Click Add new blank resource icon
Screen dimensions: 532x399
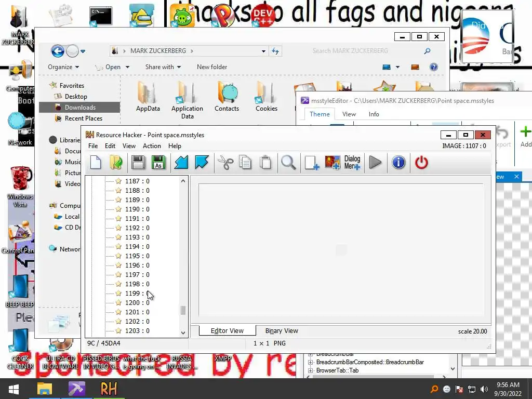(x=312, y=163)
